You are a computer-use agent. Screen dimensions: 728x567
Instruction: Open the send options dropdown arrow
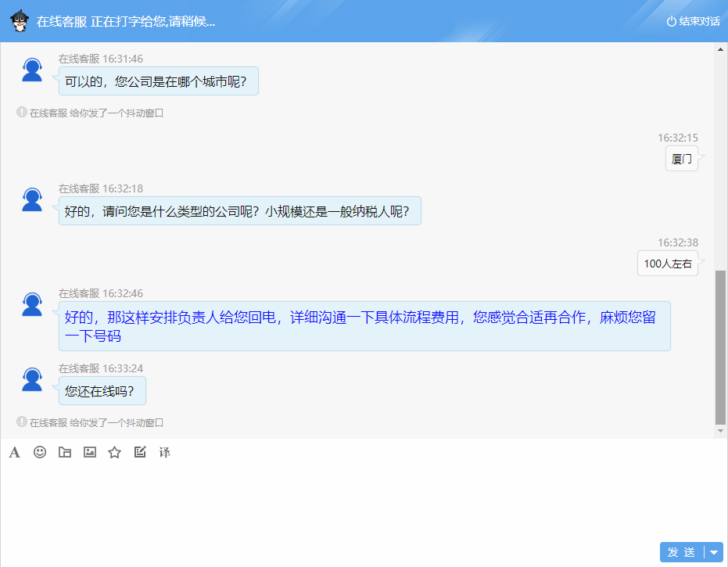(713, 551)
